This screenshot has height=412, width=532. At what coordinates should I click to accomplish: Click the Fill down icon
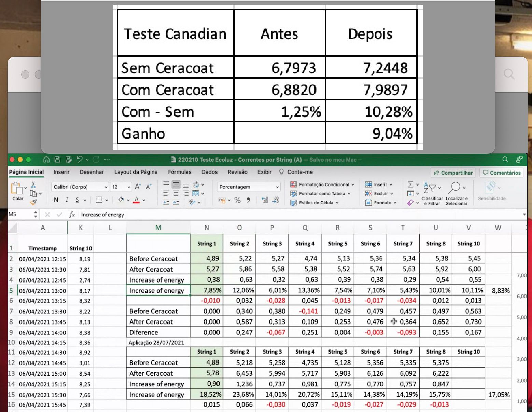point(411,193)
